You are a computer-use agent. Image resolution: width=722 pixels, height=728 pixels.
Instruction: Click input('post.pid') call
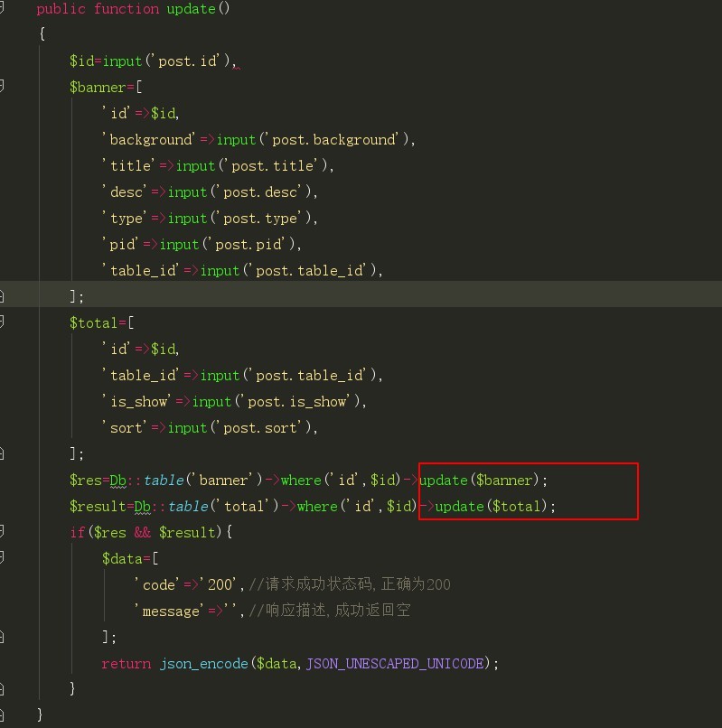pyautogui.click(x=228, y=244)
